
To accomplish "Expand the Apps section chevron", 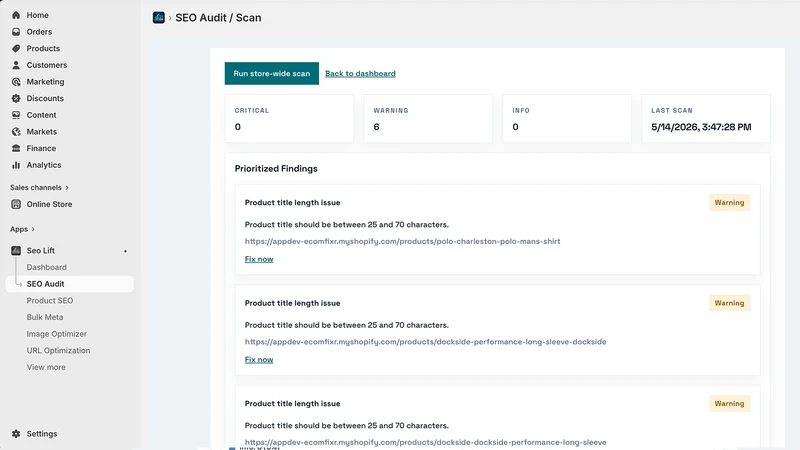I will [33, 230].
